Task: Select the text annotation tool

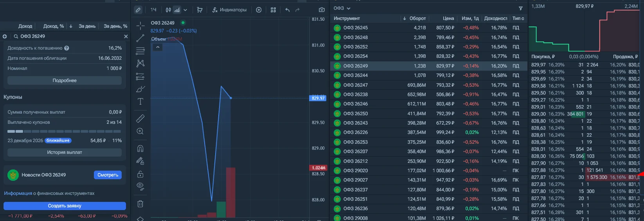Action: click(140, 102)
